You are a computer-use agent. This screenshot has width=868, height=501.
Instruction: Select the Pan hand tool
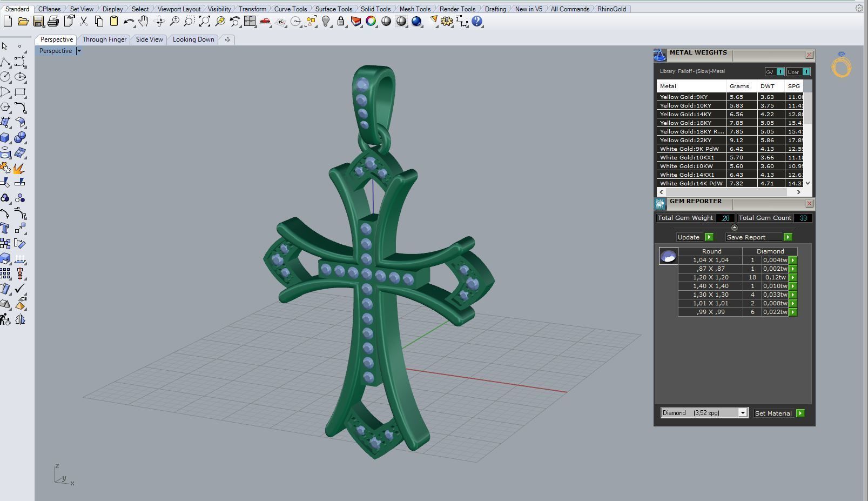coord(143,22)
